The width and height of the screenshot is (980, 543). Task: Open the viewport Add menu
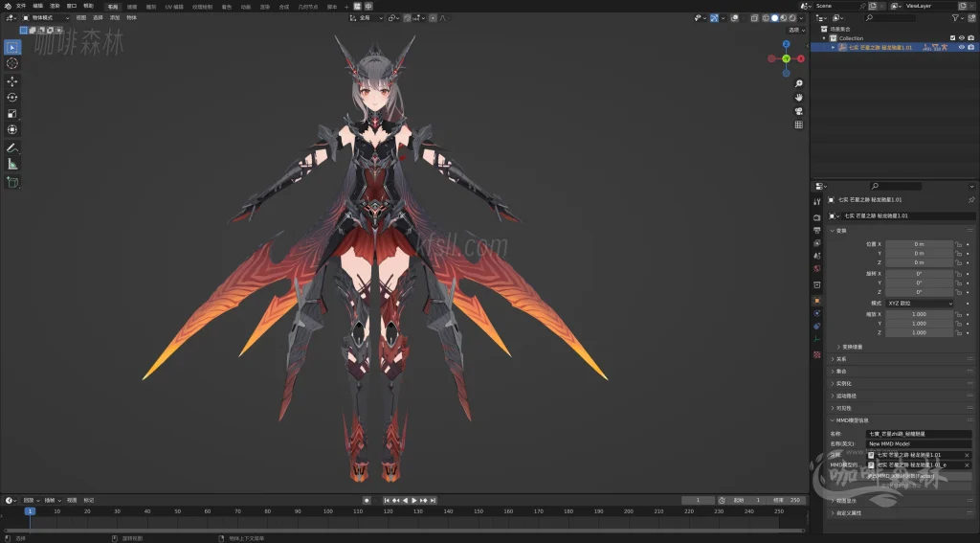point(115,18)
